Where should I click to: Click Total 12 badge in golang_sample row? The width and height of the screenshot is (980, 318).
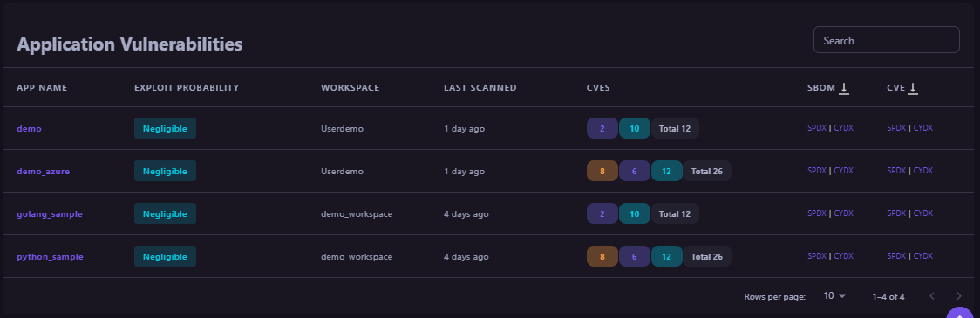coord(675,213)
